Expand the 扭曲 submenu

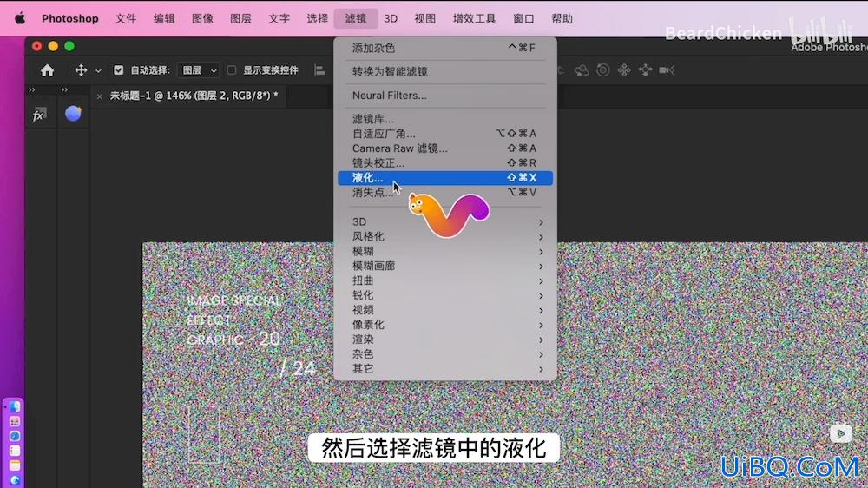445,280
